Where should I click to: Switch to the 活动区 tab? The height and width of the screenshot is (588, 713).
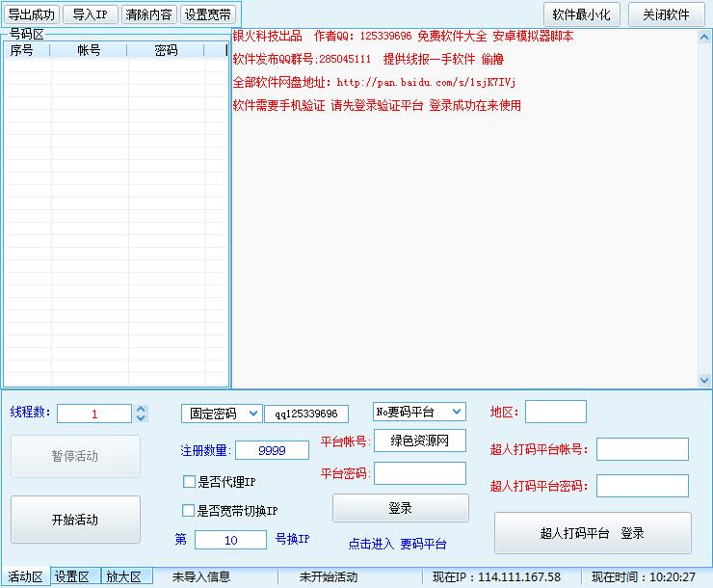pos(25,576)
